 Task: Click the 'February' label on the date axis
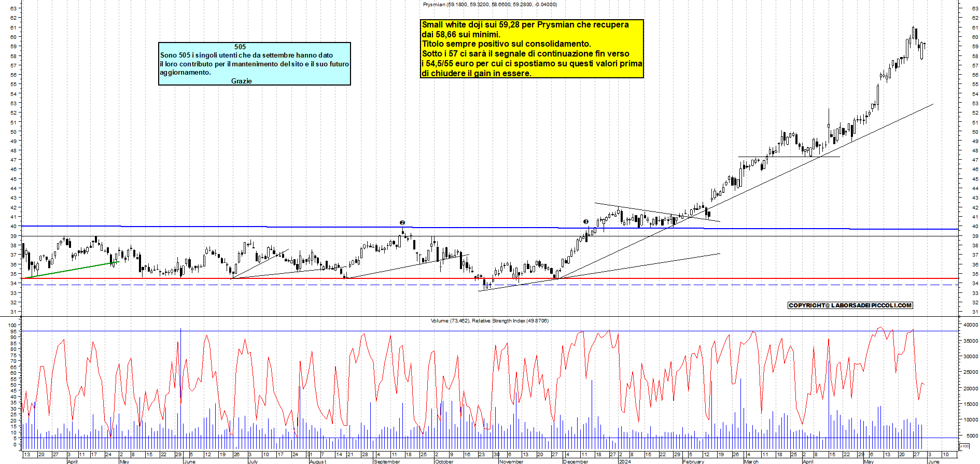pyautogui.click(x=694, y=461)
